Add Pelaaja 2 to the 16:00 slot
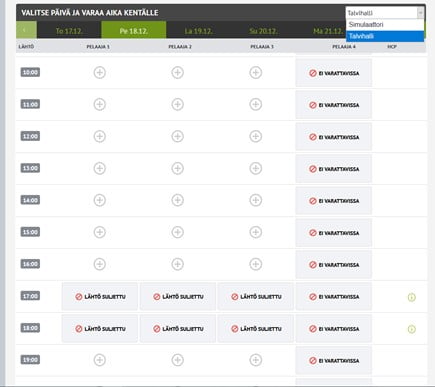 point(177,264)
